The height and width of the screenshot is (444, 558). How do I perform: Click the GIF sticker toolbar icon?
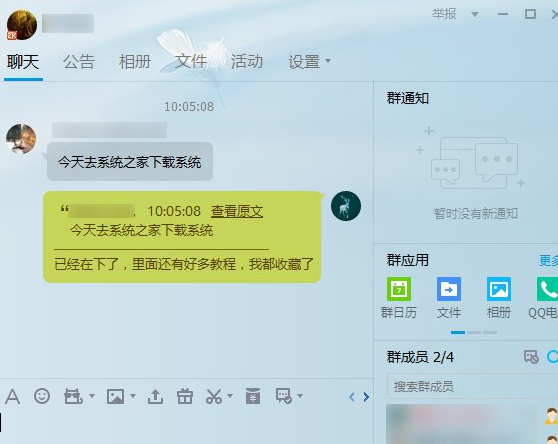[73, 396]
